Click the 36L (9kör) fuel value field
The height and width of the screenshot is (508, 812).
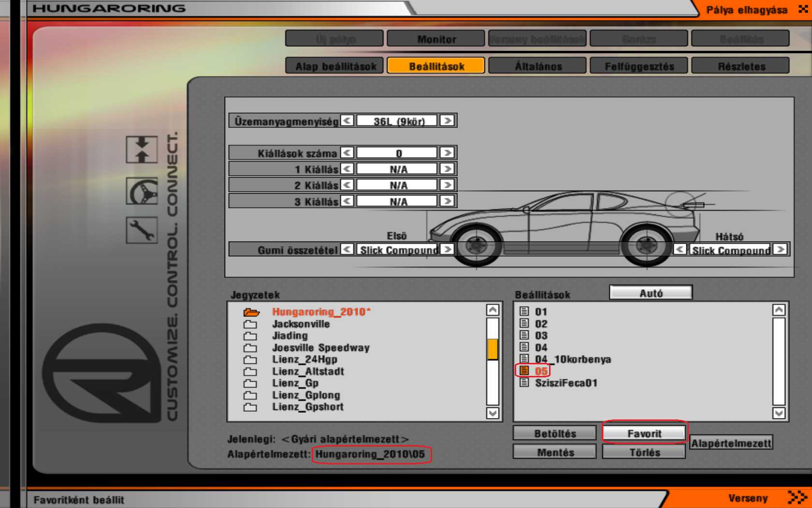pyautogui.click(x=397, y=121)
